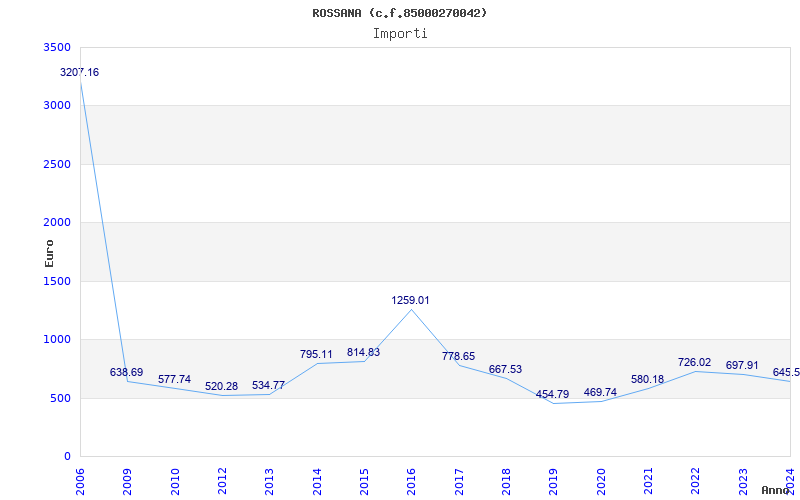Select the 1259.01 peak data label
The image size is (800, 500).
pos(410,301)
